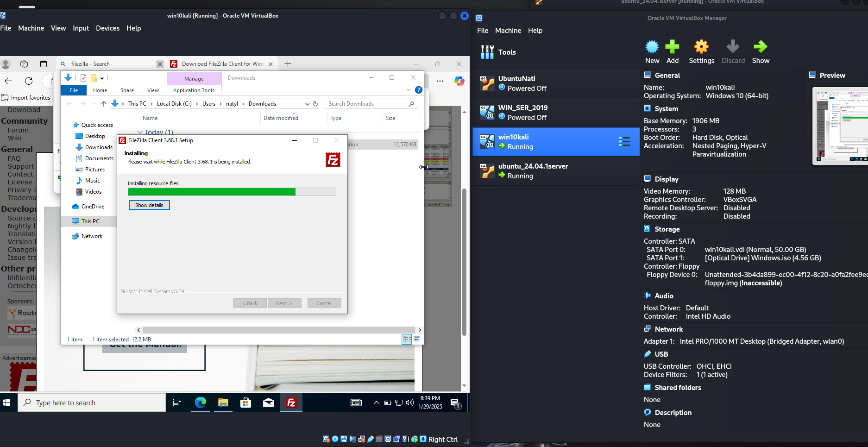This screenshot has height=447, width=868.
Task: Click the installation progress bar
Action: pyautogui.click(x=232, y=192)
